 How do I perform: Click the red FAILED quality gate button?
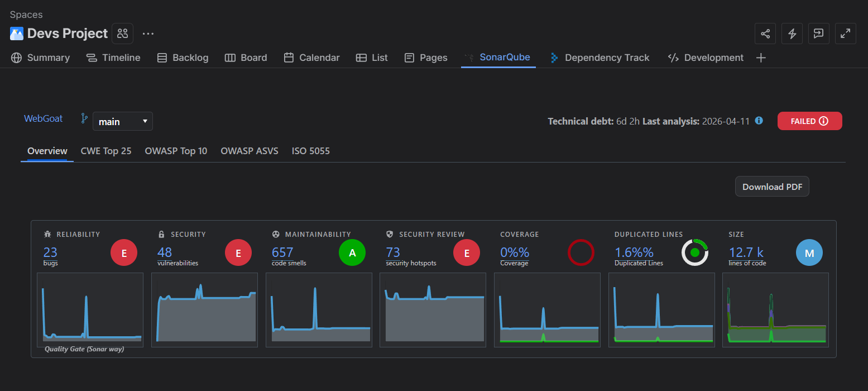[x=809, y=121]
